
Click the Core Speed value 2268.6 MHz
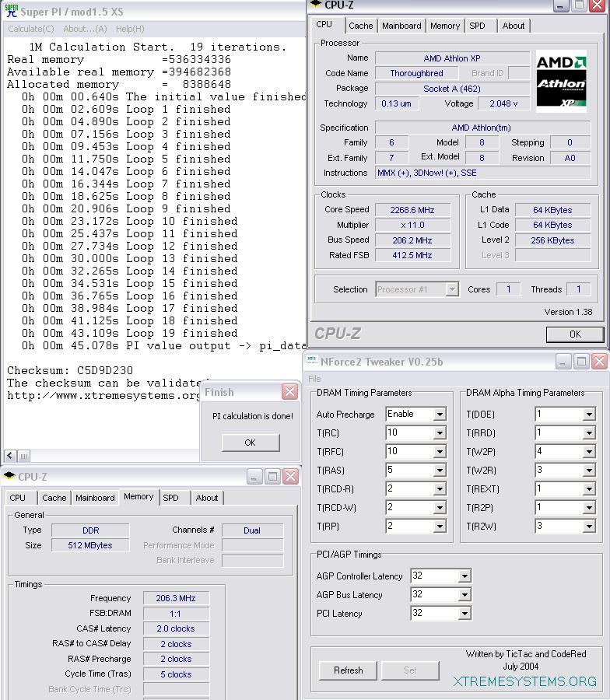click(412, 210)
